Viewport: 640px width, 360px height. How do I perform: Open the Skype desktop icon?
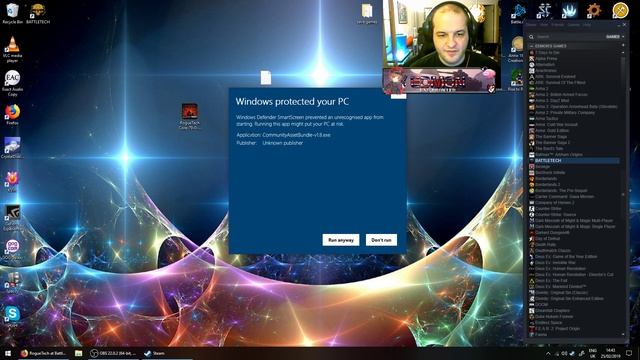(x=12, y=317)
